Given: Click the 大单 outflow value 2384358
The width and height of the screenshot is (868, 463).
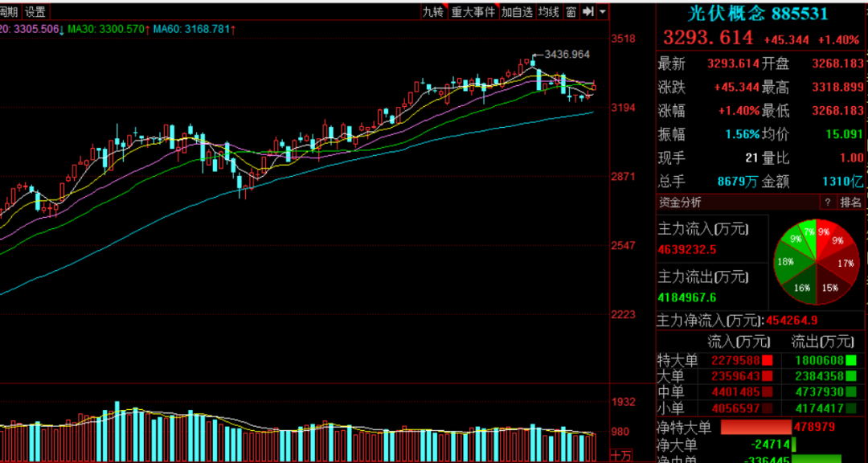Looking at the screenshot, I should (x=819, y=377).
